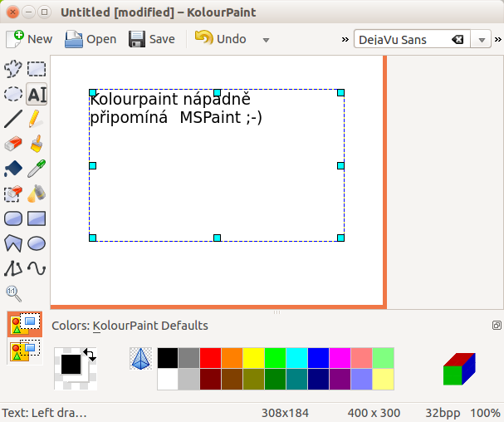Click the 'Colors: KolourPaint Defaults' label
Viewport: 504px width, 422px height.
click(x=130, y=326)
